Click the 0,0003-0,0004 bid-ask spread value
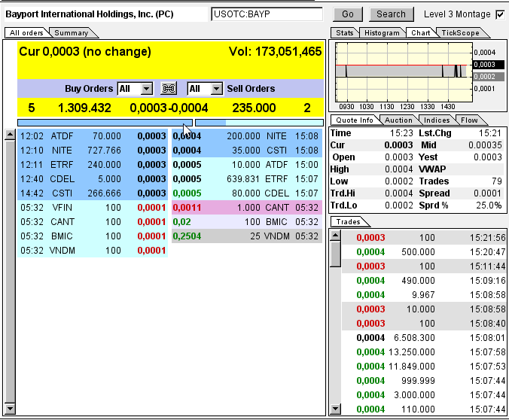The image size is (509, 420). click(x=169, y=108)
